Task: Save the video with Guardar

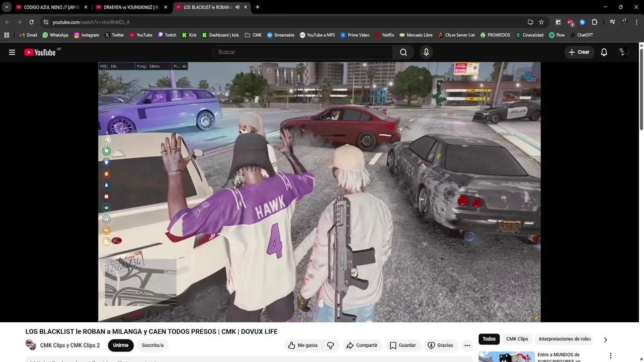Action: pyautogui.click(x=403, y=345)
